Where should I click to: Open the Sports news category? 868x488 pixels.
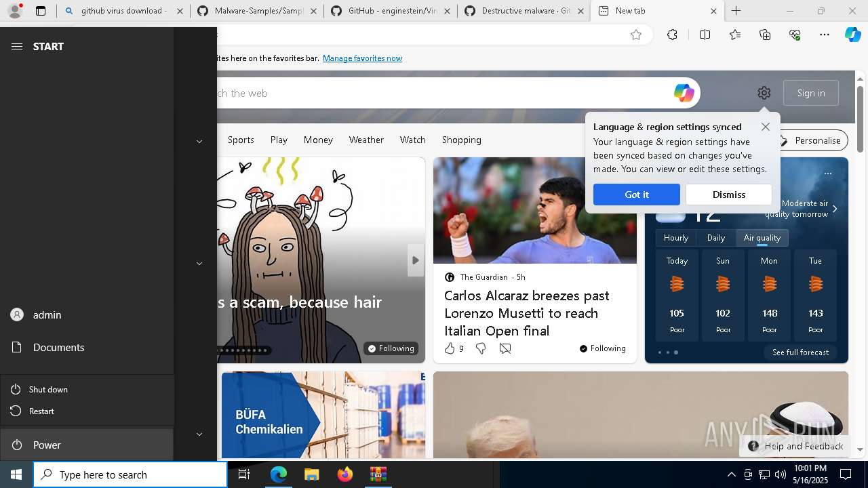point(241,140)
